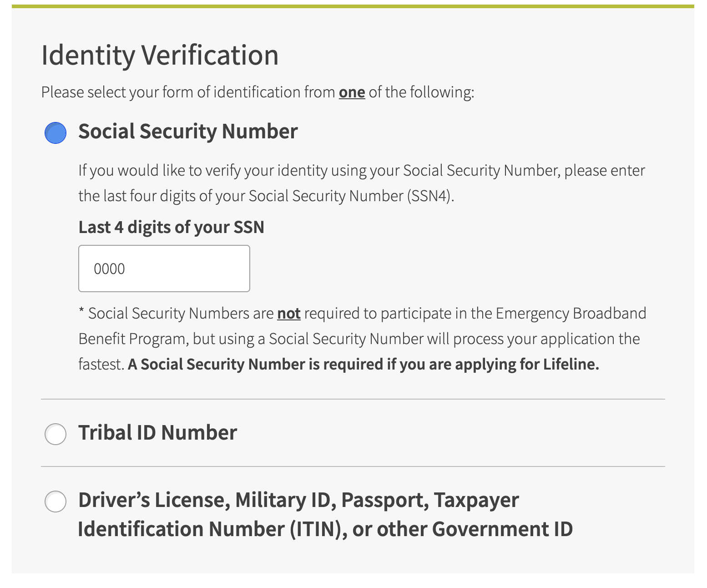The height and width of the screenshot is (588, 707).
Task: Click the underlined word "not" in the footnote
Action: pyautogui.click(x=288, y=314)
